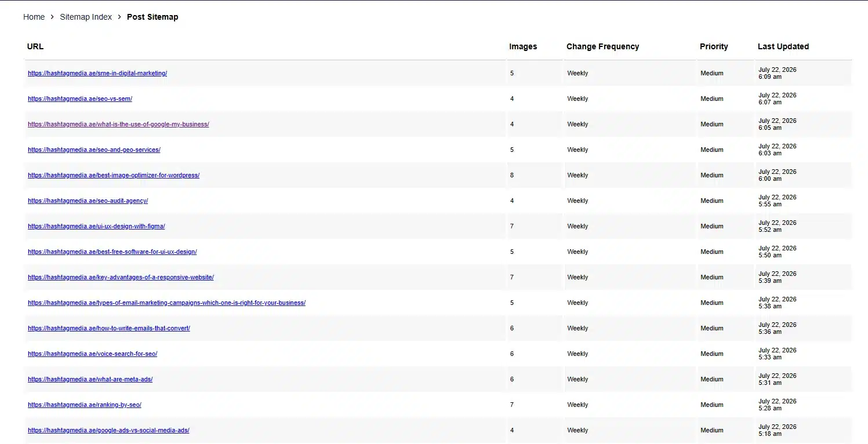Viewport: 868px width, 444px height.
Task: Click Weekly in the ranking-by-seo row
Action: click(578, 405)
